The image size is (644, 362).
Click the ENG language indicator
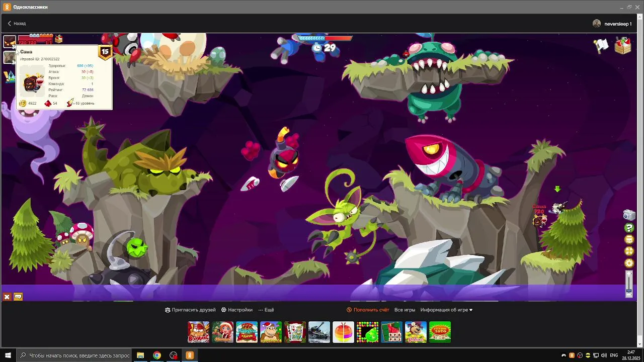pos(614,355)
